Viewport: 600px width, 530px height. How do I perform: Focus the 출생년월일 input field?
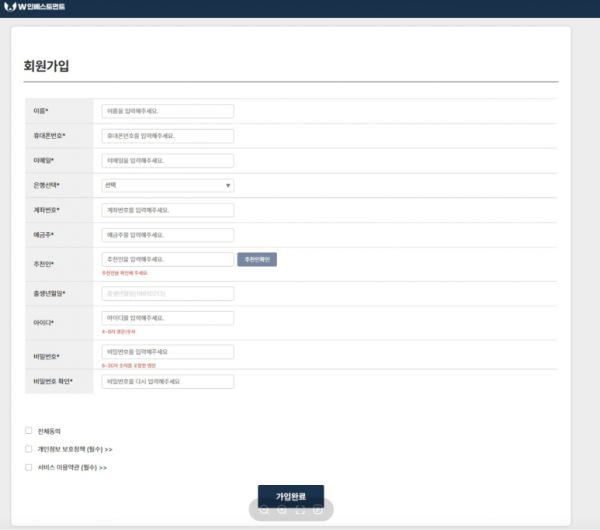click(x=168, y=294)
